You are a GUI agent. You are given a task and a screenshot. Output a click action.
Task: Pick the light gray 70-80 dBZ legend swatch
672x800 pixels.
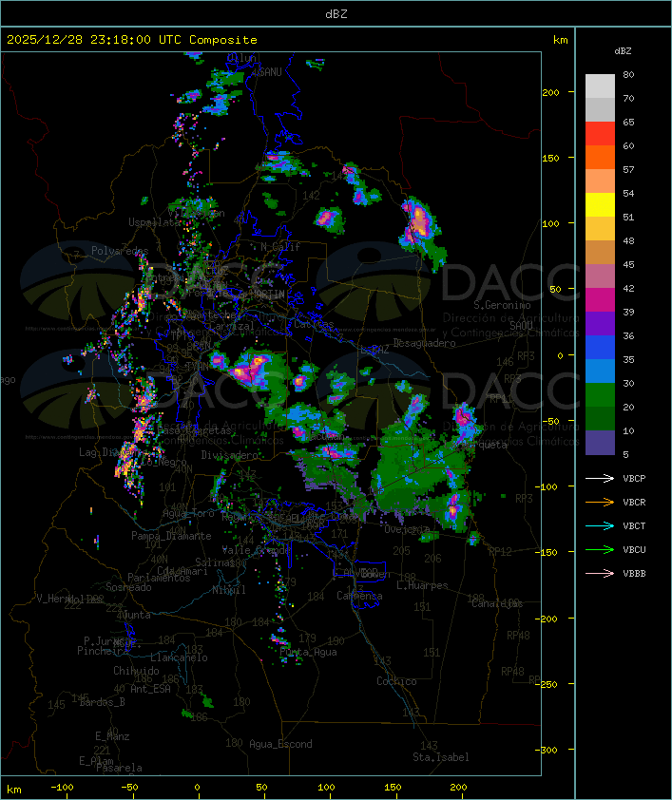pos(600,86)
